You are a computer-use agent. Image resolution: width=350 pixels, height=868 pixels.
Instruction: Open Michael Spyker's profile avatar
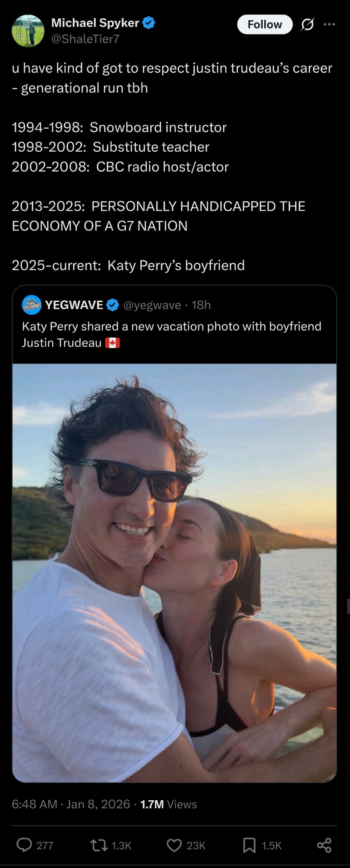pyautogui.click(x=28, y=31)
